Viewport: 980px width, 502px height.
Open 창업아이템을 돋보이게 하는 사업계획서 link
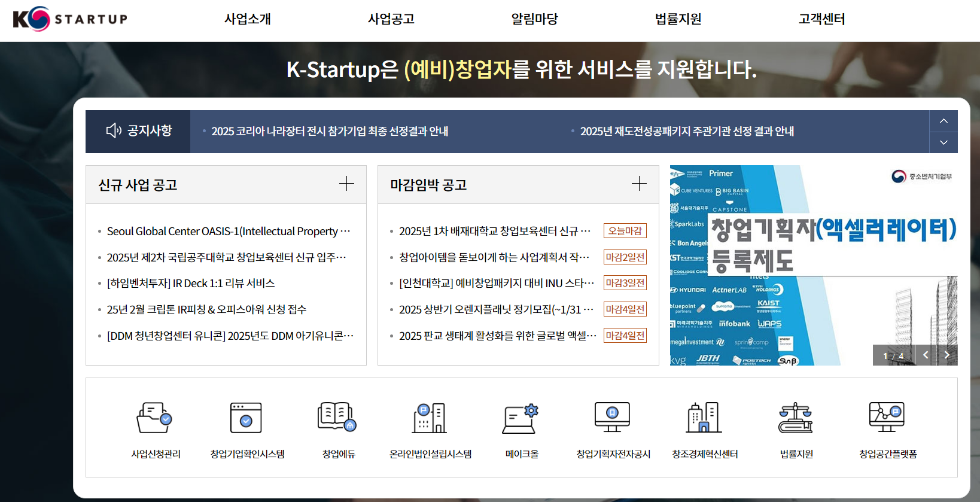494,257
